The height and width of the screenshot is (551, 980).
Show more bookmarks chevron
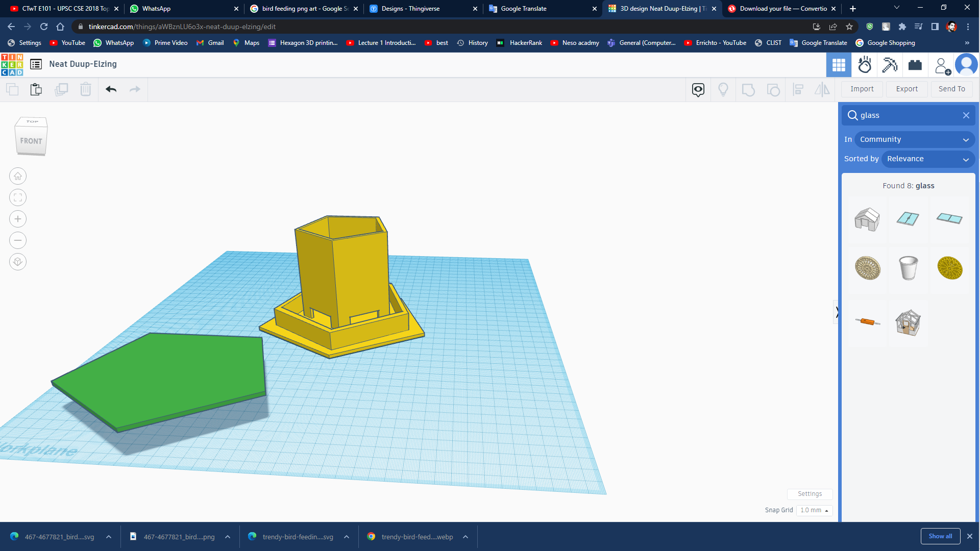(967, 43)
